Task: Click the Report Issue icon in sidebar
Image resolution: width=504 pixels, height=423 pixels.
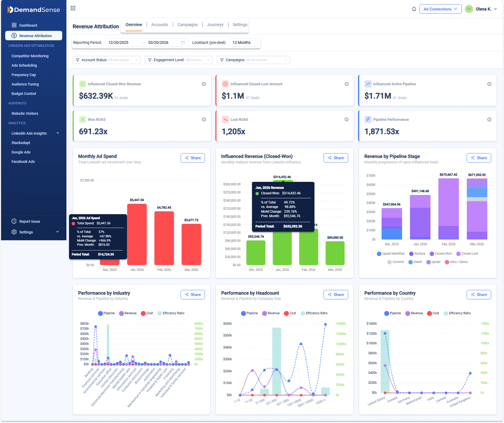Action: point(14,221)
